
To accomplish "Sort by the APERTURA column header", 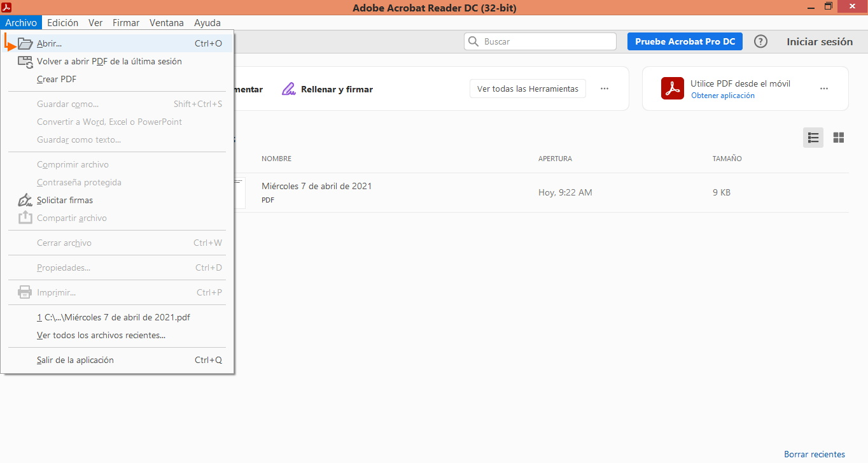I will [555, 159].
